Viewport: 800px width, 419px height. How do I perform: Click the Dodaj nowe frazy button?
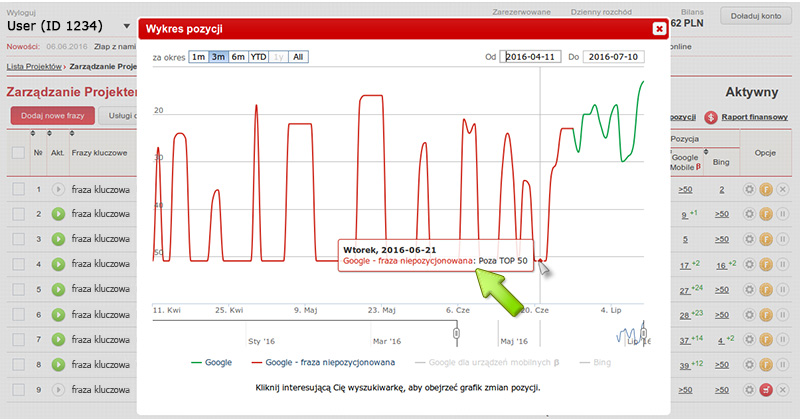tap(52, 116)
